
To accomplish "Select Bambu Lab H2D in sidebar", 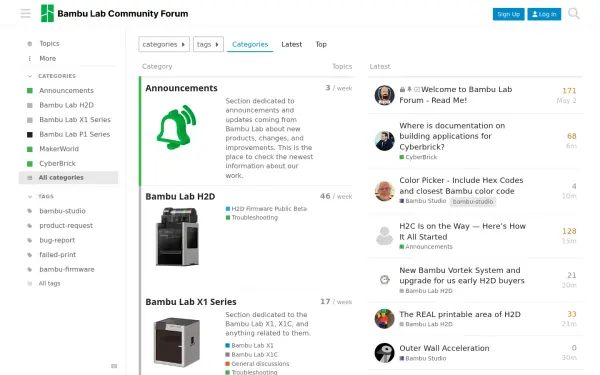I will [68, 105].
